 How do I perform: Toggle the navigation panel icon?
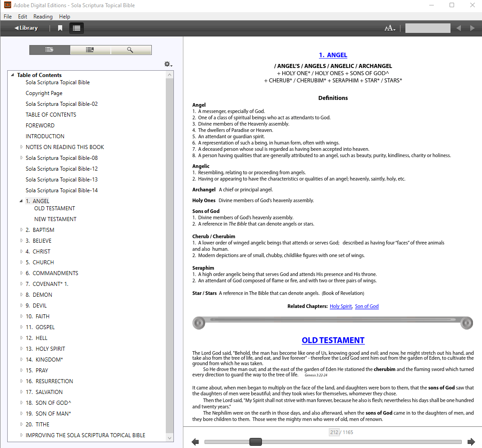point(77,28)
